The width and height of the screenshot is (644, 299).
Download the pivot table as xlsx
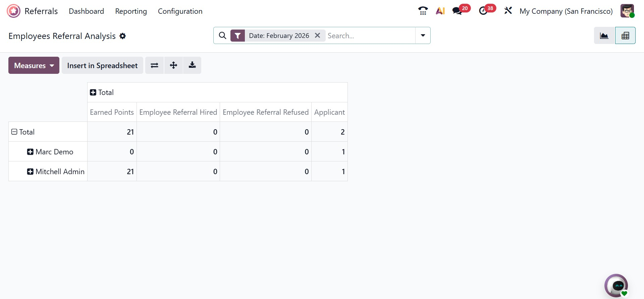pos(192,65)
